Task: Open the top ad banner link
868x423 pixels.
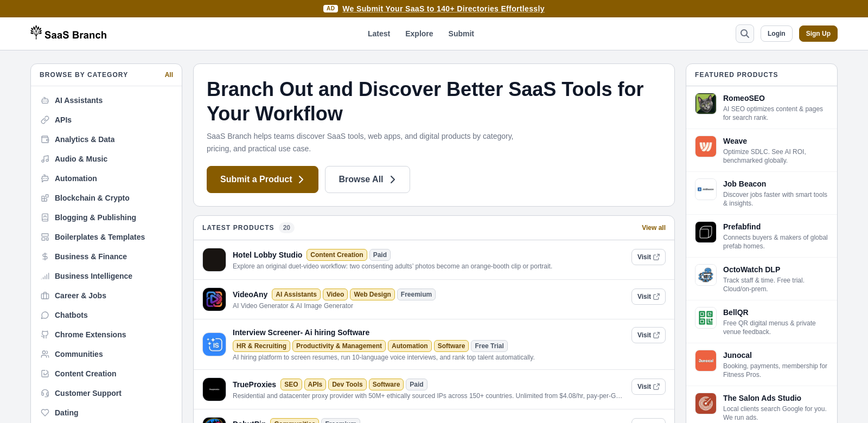Action: pos(443,9)
